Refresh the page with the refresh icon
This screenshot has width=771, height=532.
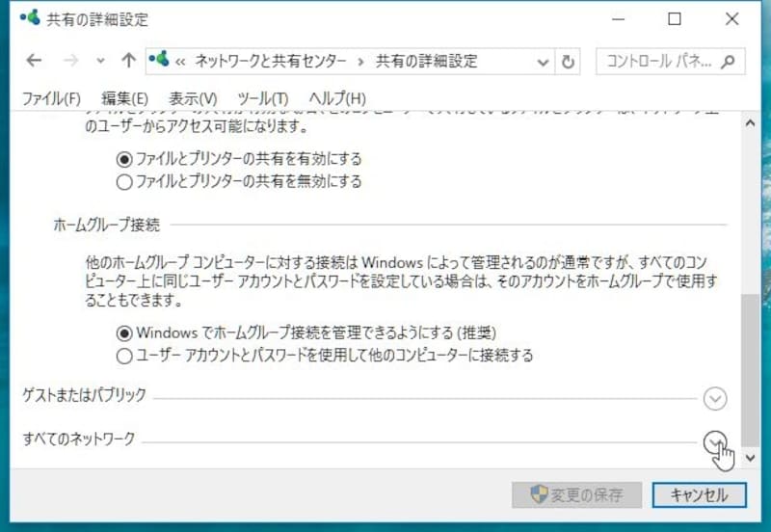pos(568,62)
